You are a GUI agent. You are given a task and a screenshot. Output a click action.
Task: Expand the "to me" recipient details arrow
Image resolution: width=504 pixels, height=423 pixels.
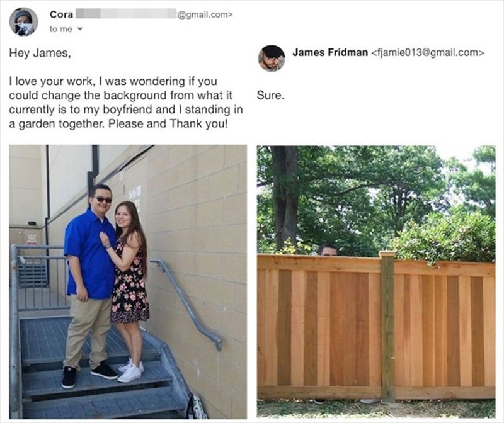(x=80, y=29)
